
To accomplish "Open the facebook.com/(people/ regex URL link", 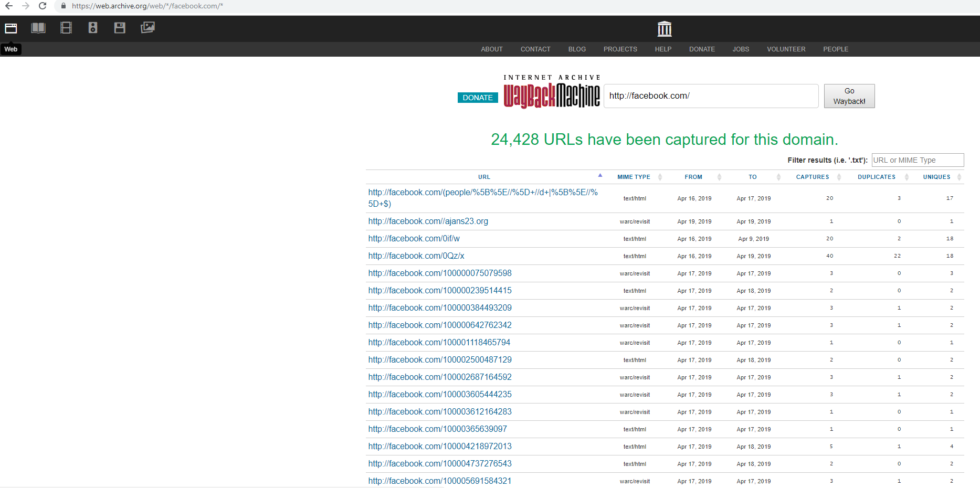I will [483, 198].
